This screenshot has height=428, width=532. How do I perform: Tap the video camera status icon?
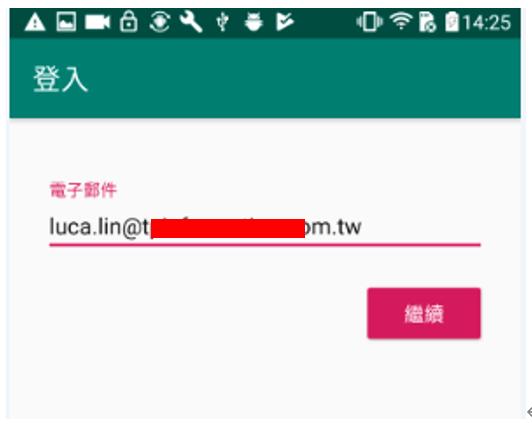click(x=97, y=22)
